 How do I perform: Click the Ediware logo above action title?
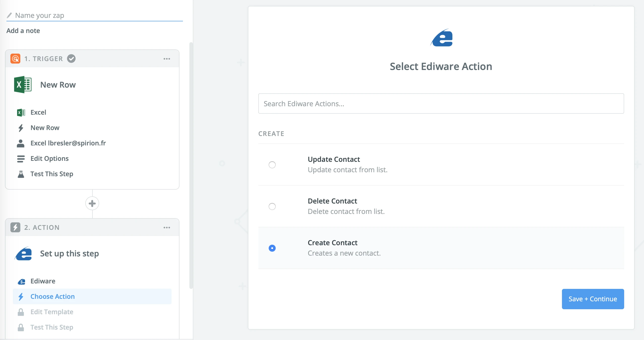point(441,38)
